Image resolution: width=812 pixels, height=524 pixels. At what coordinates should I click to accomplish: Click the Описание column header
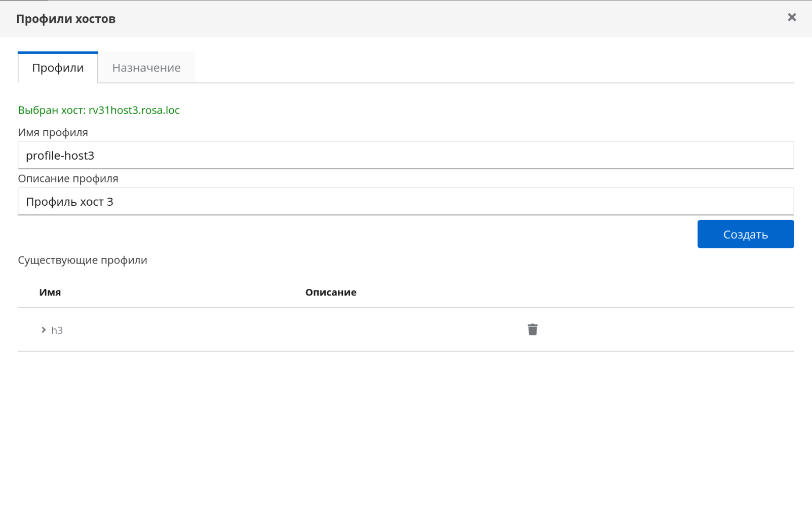tap(331, 292)
